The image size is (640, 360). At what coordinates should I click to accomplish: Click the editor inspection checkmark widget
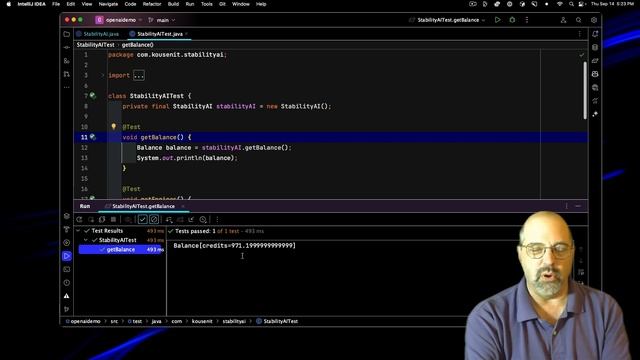(582, 55)
